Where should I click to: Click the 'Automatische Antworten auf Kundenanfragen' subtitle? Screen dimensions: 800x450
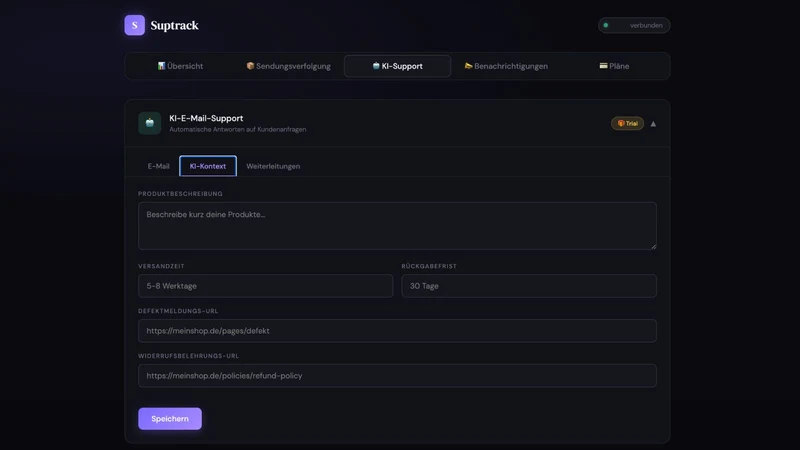tap(238, 130)
